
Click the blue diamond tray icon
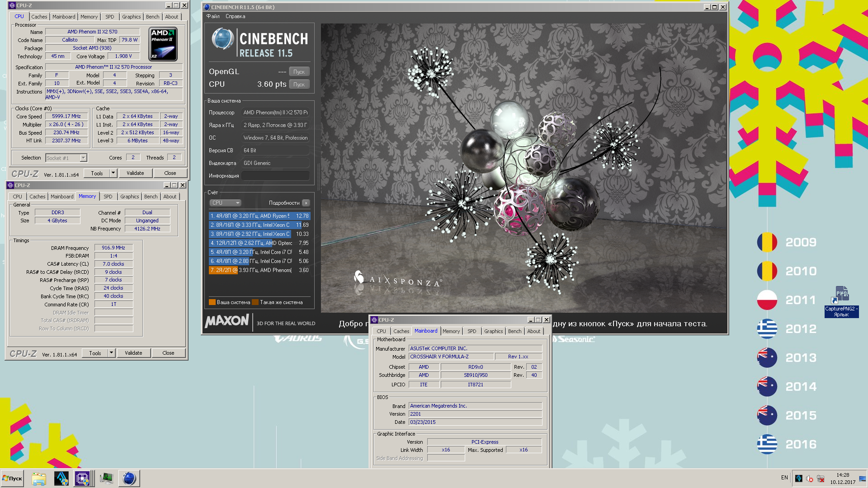[x=799, y=479]
